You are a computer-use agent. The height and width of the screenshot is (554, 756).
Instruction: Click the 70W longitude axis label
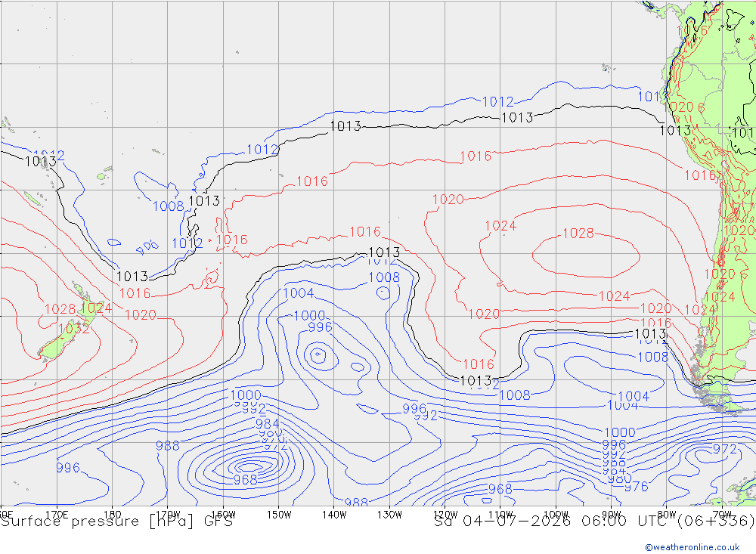click(722, 514)
